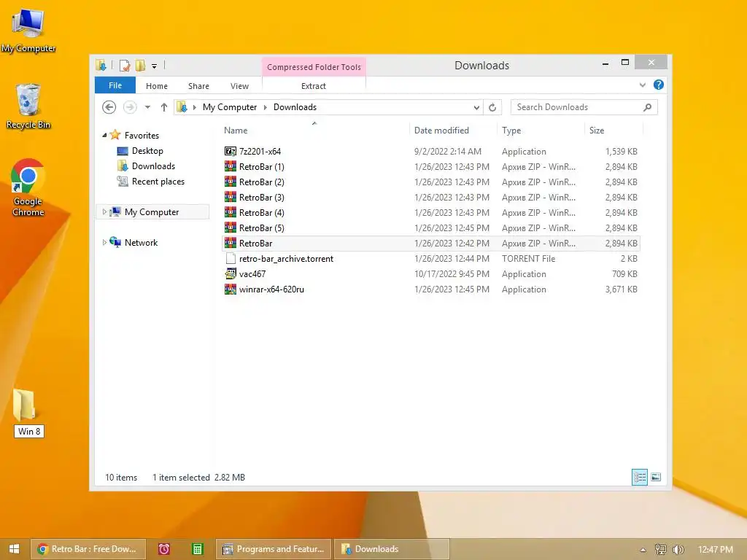Switch to details view layout
Image resolution: width=747 pixels, height=560 pixels.
pos(639,477)
